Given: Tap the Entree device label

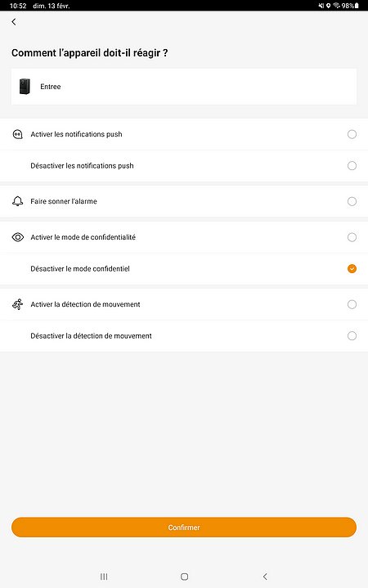Looking at the screenshot, I should point(50,87).
